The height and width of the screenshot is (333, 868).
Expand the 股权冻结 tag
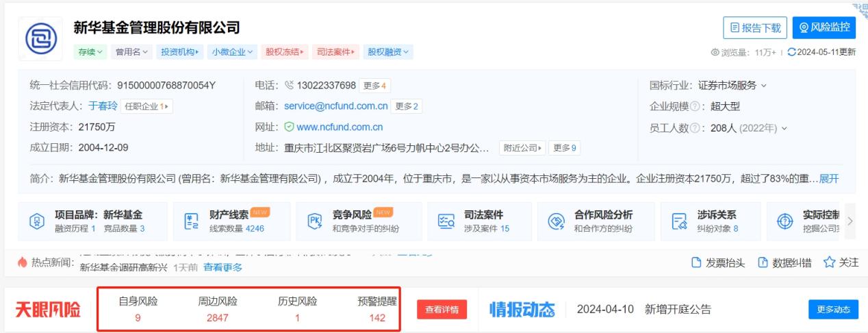click(284, 51)
